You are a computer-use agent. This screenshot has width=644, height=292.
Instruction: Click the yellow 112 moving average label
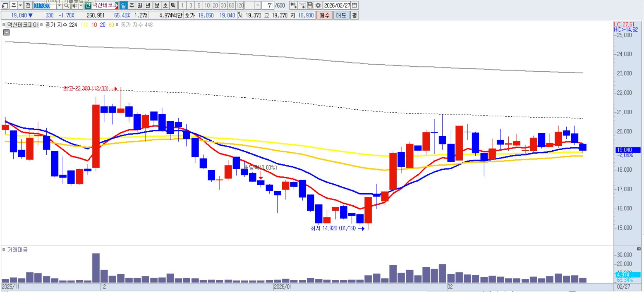(x=84, y=25)
